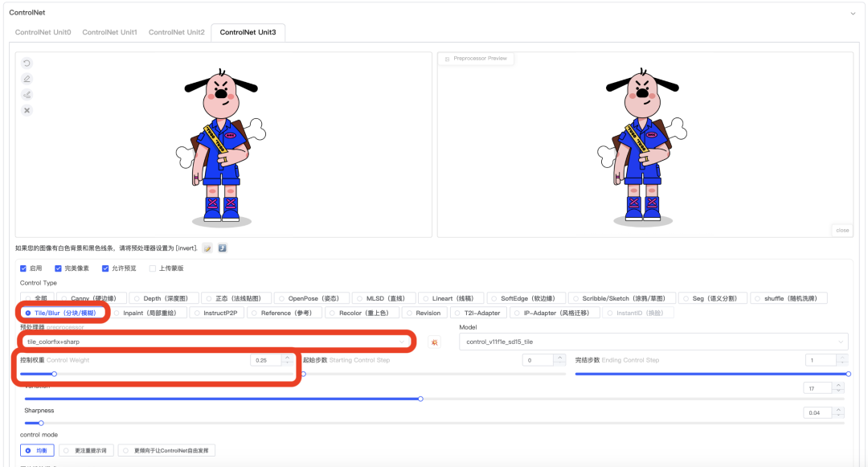Increase Sharpness value with stepper up arrow
The image size is (868, 467).
(x=838, y=410)
